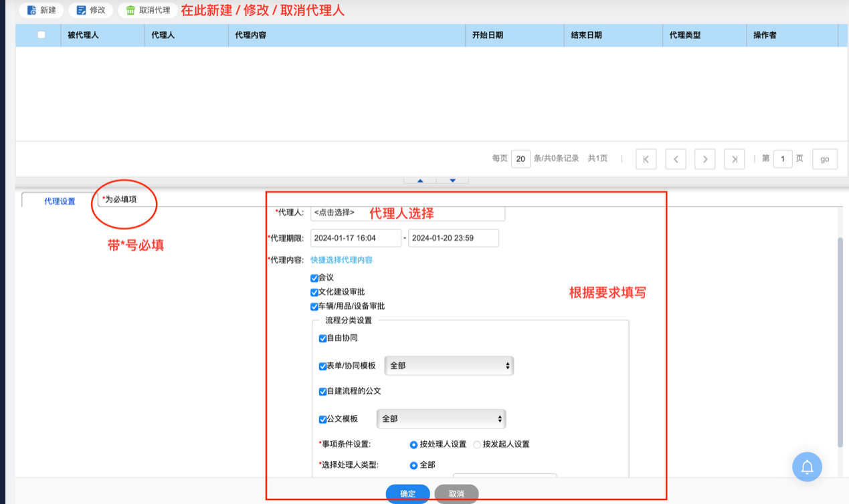
Task: Jump to first page using the |< icon
Action: pyautogui.click(x=645, y=158)
